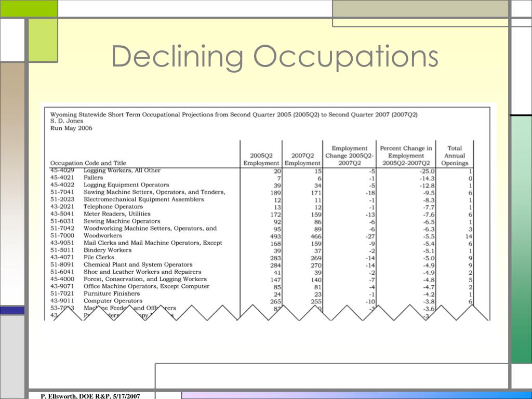The image size is (532, 399).
Task: Select 'Electromechanical Equipment Assemblers' title
Action: point(144,199)
